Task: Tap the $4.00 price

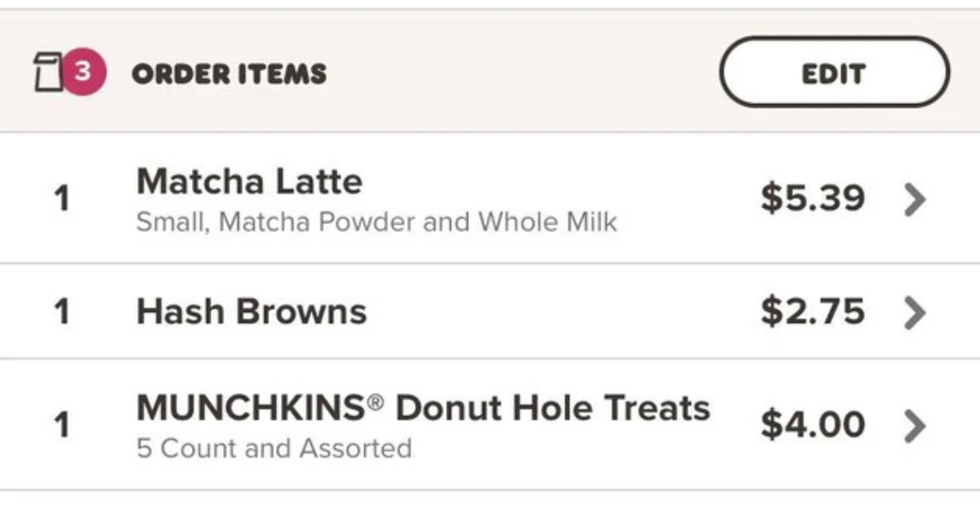Action: [813, 424]
